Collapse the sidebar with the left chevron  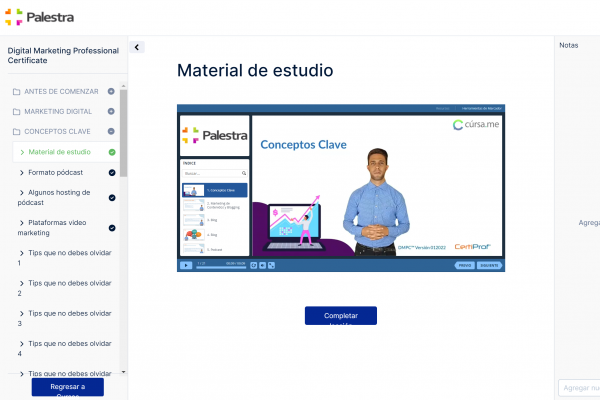pyautogui.click(x=138, y=47)
